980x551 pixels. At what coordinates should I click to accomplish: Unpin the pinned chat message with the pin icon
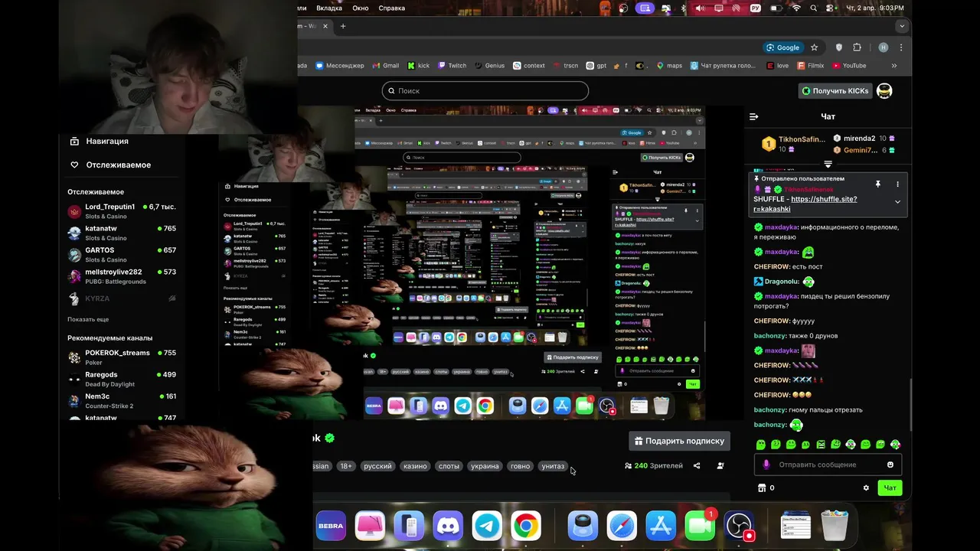[878, 184]
